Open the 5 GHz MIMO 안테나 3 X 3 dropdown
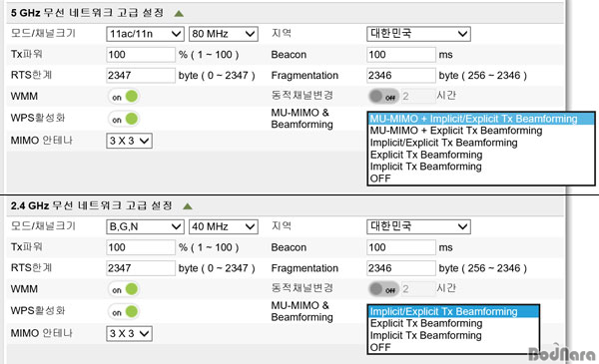Screen dimensions: 599x364 pos(129,141)
